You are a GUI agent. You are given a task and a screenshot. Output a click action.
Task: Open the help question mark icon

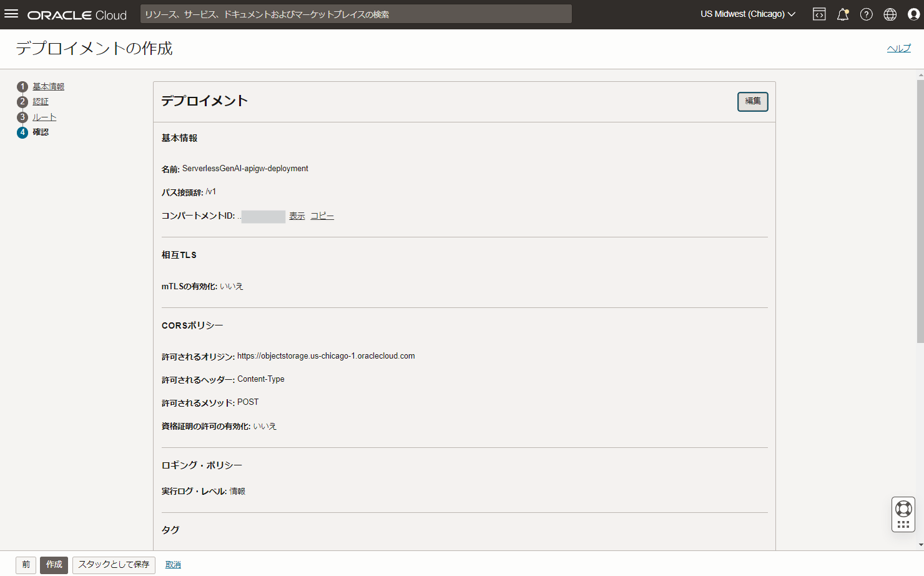(867, 14)
